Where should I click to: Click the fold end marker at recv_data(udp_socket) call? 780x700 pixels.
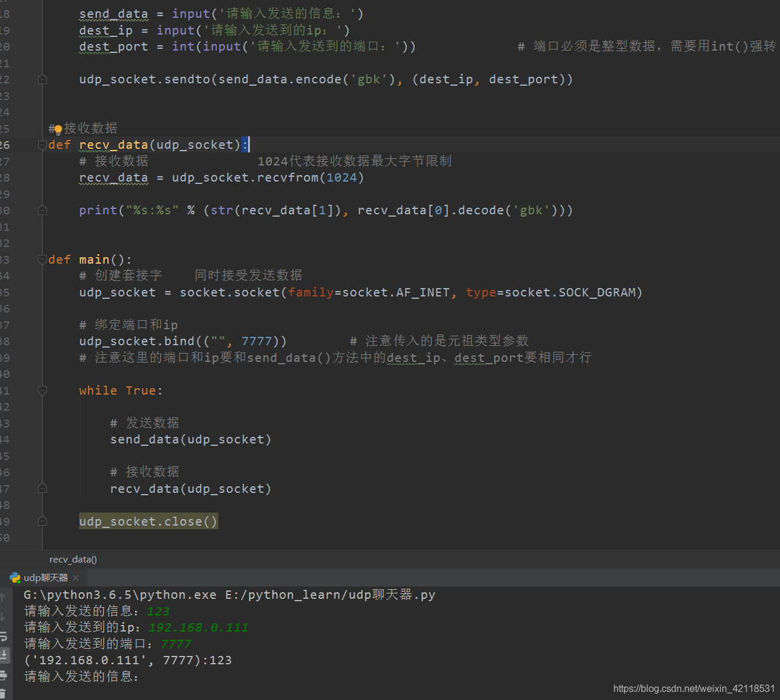[x=42, y=489]
